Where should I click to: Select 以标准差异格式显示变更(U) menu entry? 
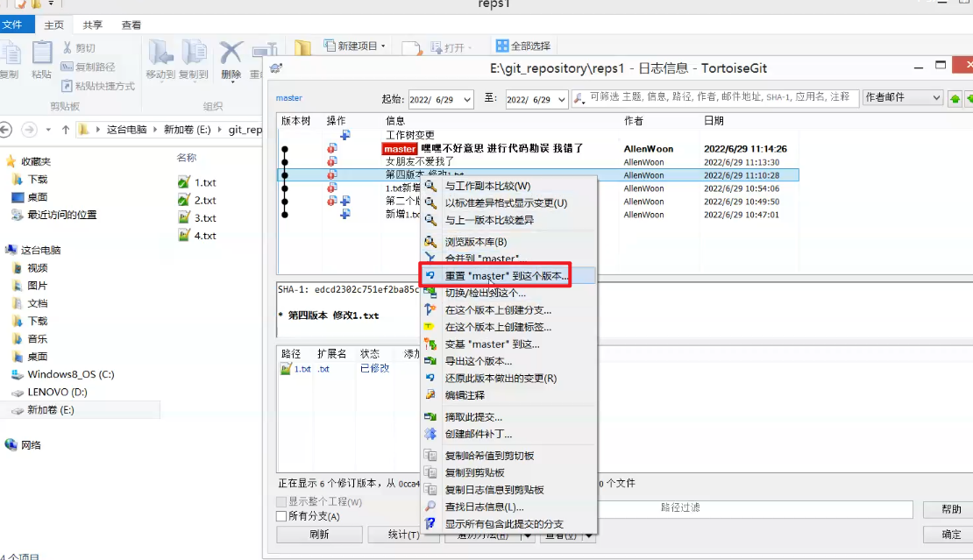[508, 202]
